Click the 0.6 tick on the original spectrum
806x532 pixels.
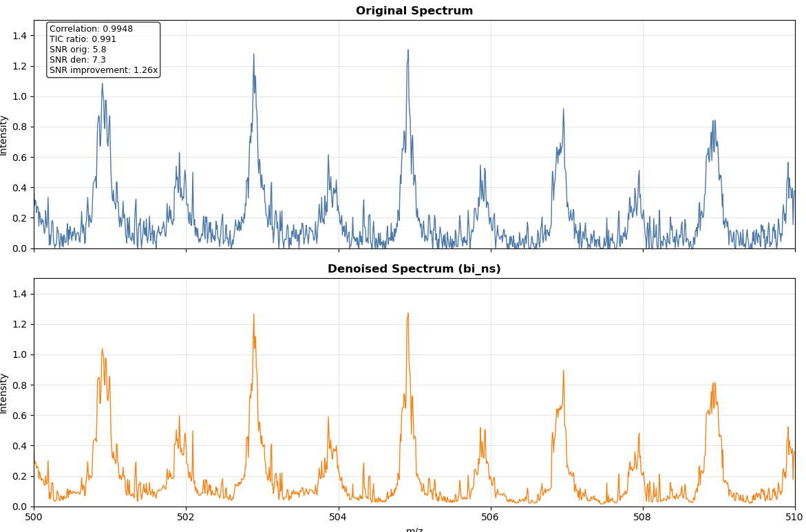[x=20, y=158]
